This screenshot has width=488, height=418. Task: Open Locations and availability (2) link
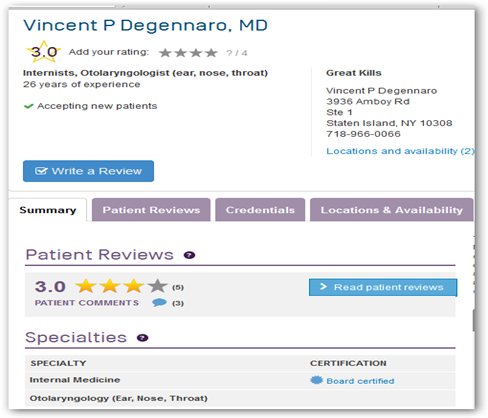[x=400, y=151]
